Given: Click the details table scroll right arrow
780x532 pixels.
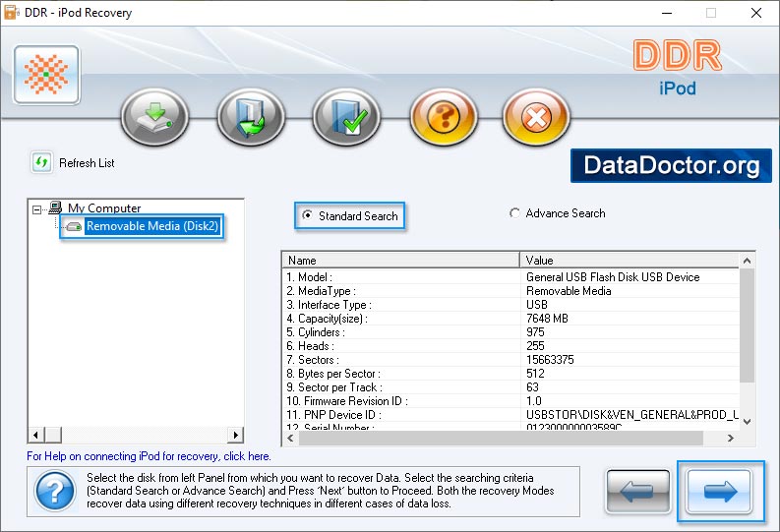Looking at the screenshot, I should (730, 438).
